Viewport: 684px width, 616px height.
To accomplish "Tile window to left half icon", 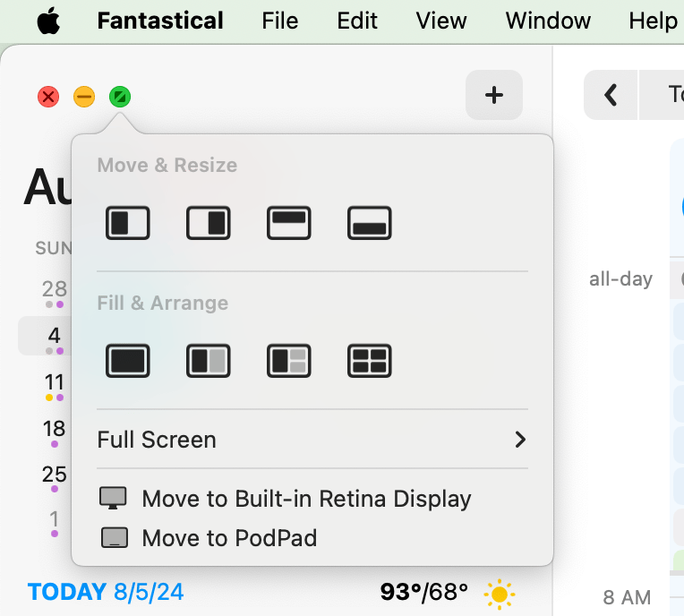I will coord(128,223).
